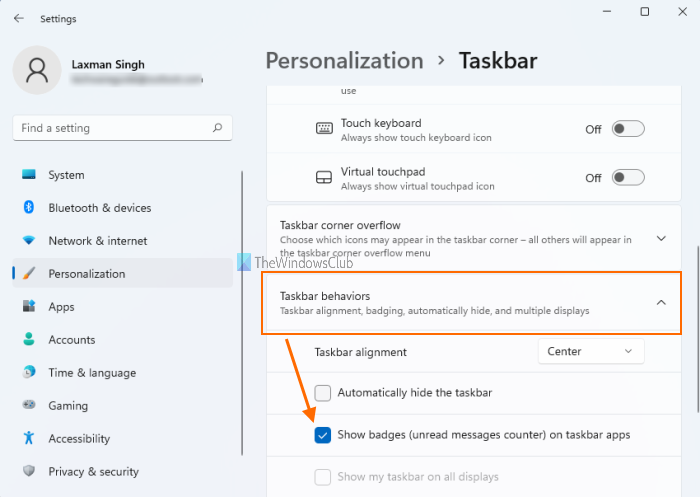Click the Time & language globe icon
Image resolution: width=700 pixels, height=497 pixels.
tap(29, 372)
